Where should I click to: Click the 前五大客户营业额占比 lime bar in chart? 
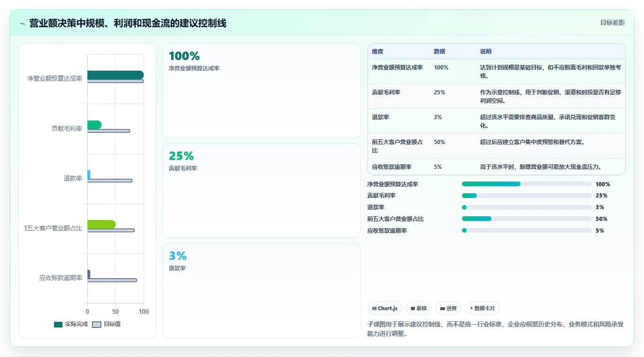tap(101, 225)
